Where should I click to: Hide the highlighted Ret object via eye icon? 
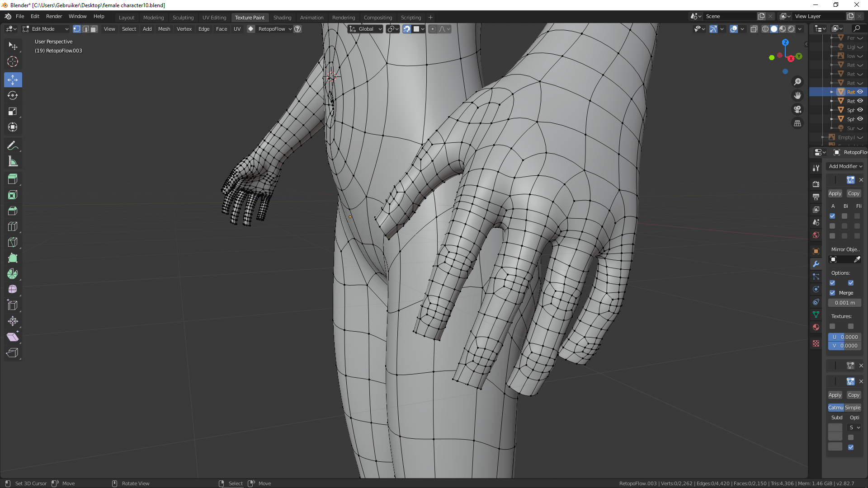(x=860, y=92)
